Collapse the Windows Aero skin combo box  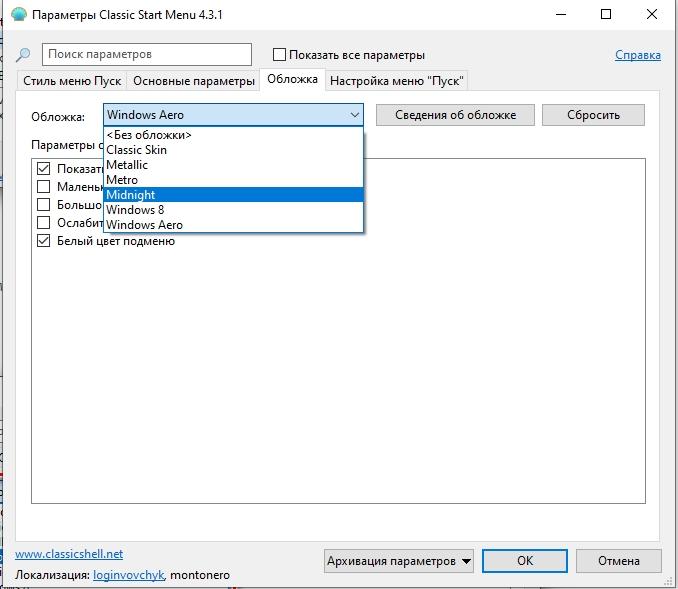coord(233,115)
